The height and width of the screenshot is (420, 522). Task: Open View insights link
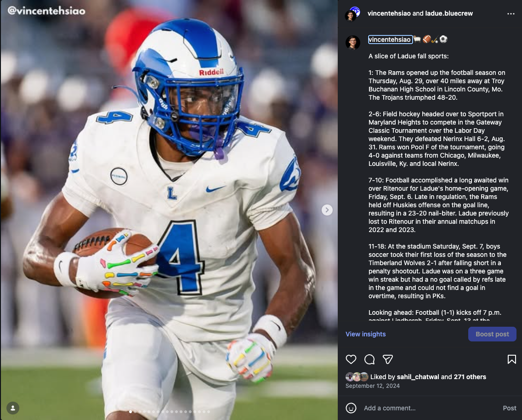pos(365,334)
